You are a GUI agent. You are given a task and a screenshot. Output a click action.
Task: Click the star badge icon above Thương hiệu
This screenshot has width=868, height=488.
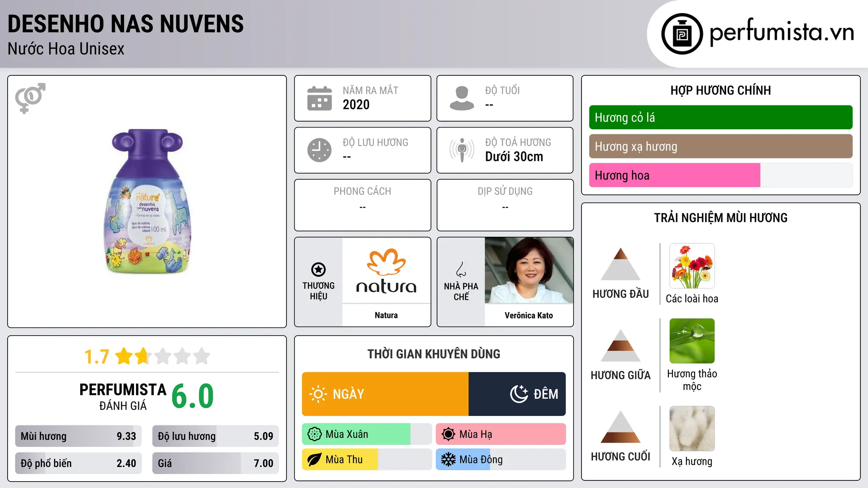pos(318,269)
